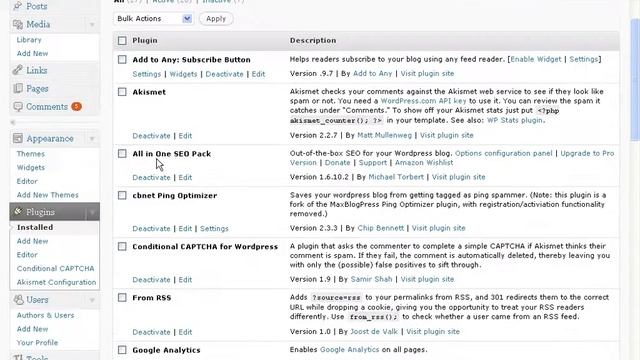
Task: Click Enable Widget link for Add to Any
Action: point(536,59)
